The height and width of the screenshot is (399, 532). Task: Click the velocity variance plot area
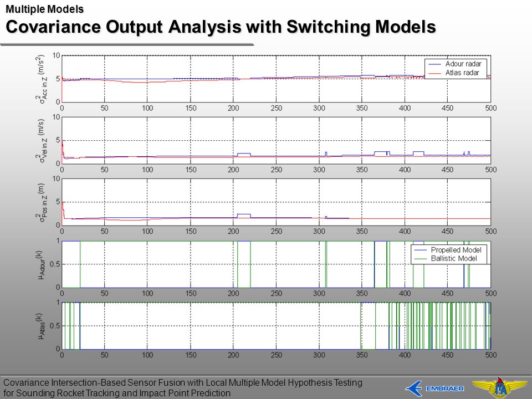(276, 140)
